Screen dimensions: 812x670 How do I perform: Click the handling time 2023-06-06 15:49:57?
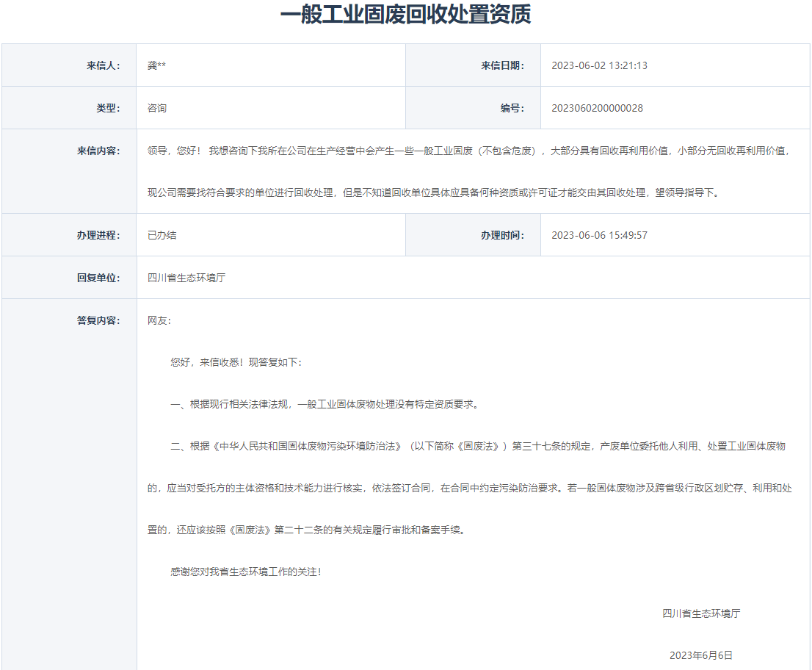(x=599, y=235)
